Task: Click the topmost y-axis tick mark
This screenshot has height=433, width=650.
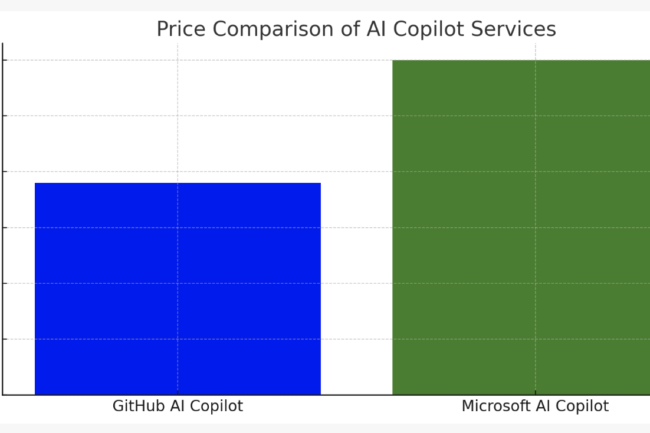Action: tap(5, 60)
